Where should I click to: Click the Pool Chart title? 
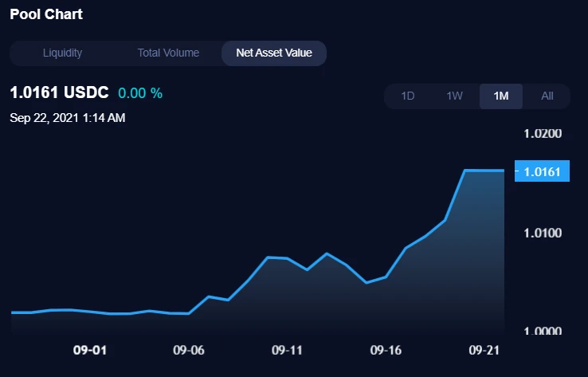click(x=46, y=14)
